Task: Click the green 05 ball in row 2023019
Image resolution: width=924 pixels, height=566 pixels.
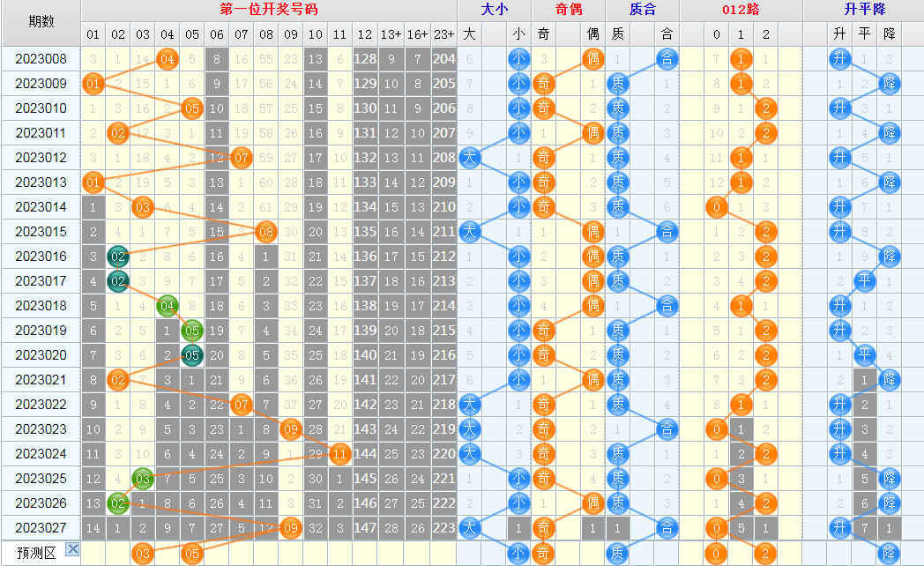Action: coord(192,331)
